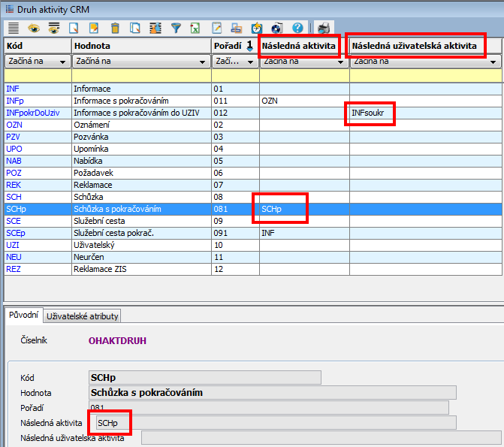The image size is (504, 447).
Task: Select the Původní tab
Action: [x=23, y=316]
